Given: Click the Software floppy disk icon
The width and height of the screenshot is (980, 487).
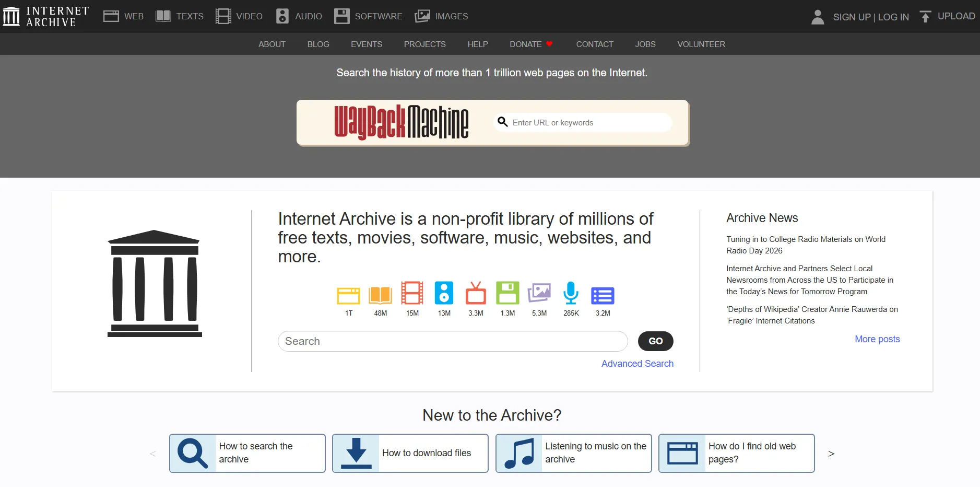Looking at the screenshot, I should pyautogui.click(x=342, y=16).
